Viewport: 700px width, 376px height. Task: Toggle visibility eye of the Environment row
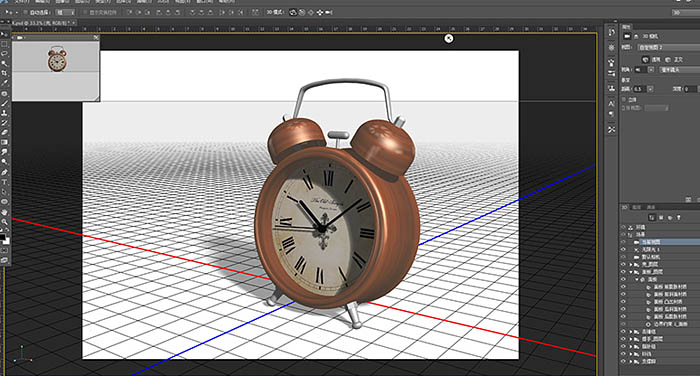[624, 227]
